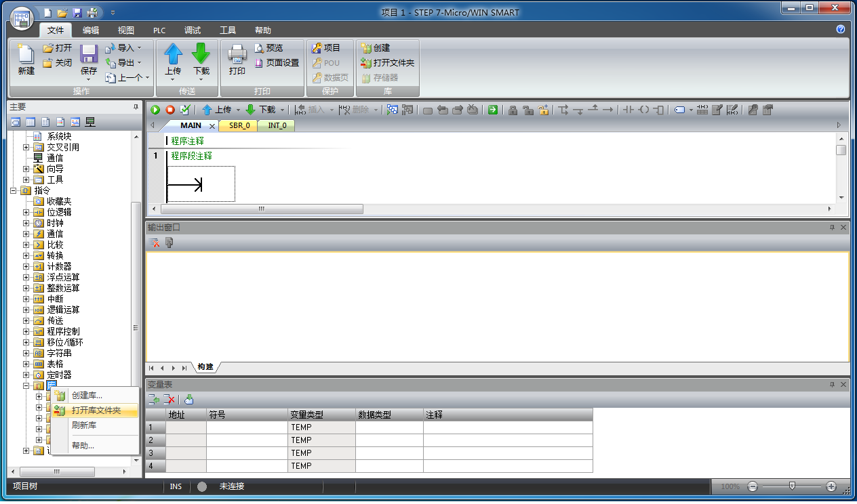Click the blue help question mark icon
This screenshot has width=857, height=504.
pos(841,30)
